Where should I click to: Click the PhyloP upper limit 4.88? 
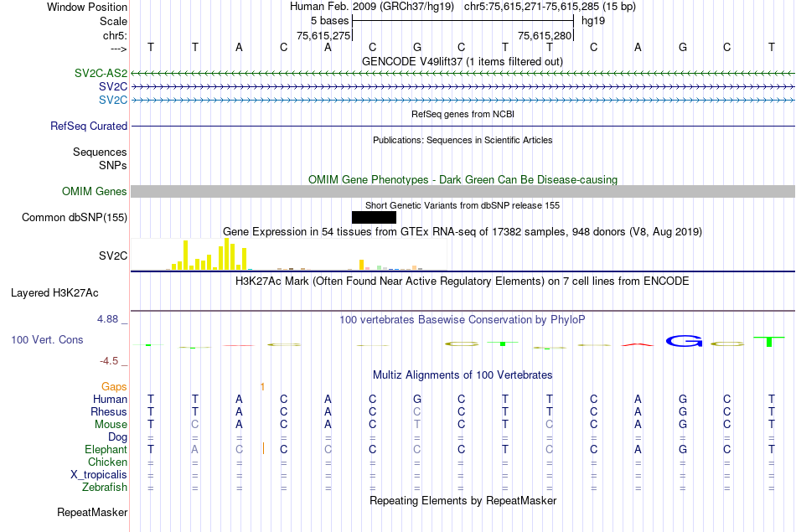tap(107, 319)
